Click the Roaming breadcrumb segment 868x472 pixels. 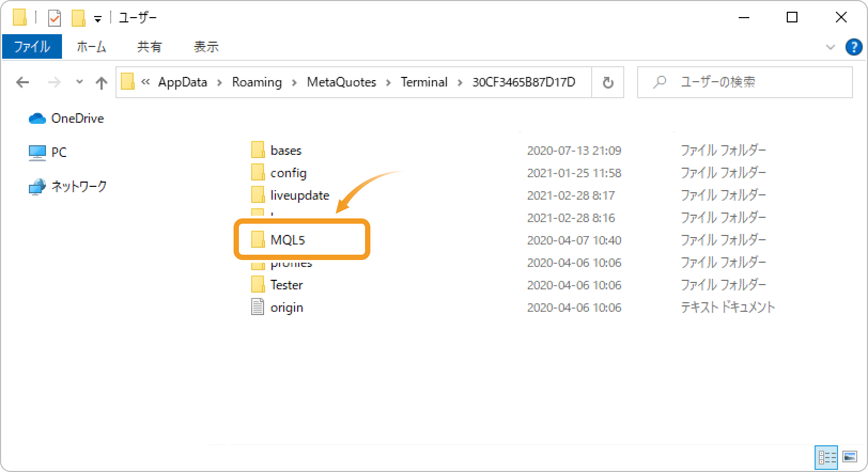pyautogui.click(x=257, y=82)
